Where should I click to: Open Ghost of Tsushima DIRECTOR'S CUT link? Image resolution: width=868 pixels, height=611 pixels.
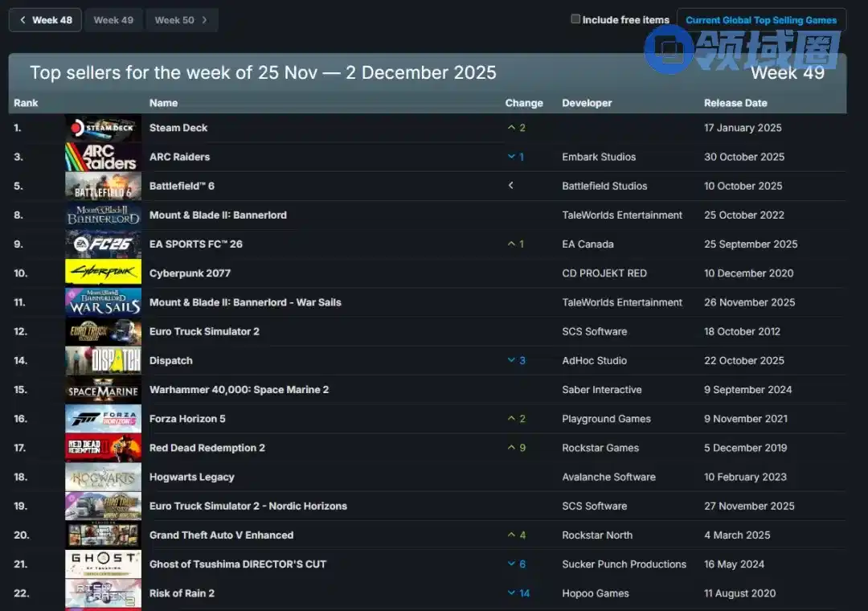[238, 564]
